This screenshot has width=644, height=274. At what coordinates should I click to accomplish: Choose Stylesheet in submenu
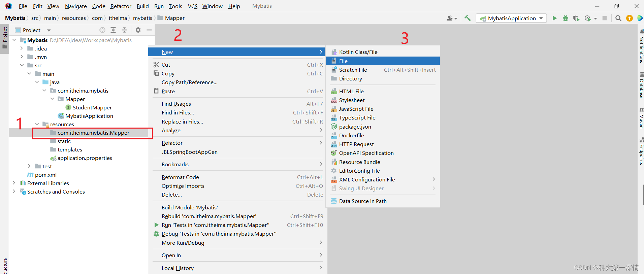(383, 100)
